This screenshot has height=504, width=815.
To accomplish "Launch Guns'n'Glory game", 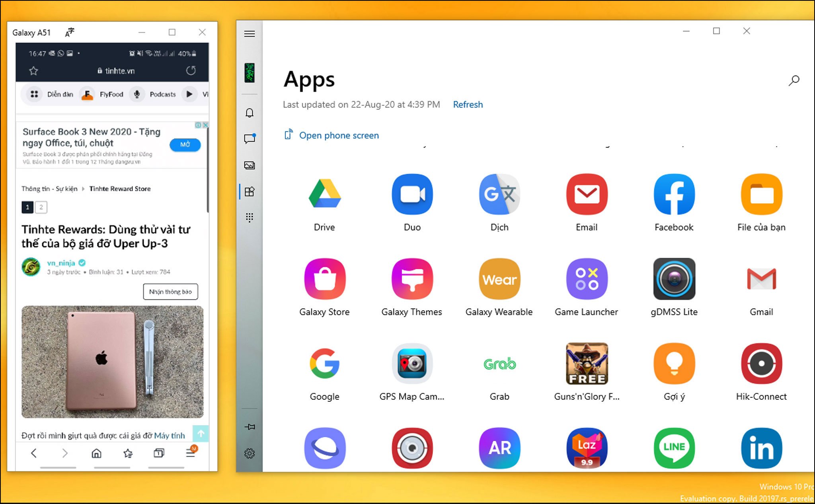I will pos(587,364).
